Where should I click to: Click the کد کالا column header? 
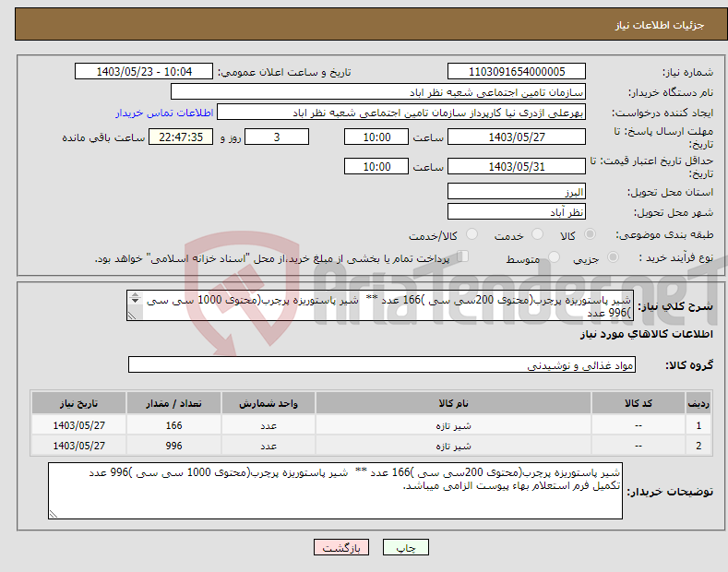tap(638, 403)
